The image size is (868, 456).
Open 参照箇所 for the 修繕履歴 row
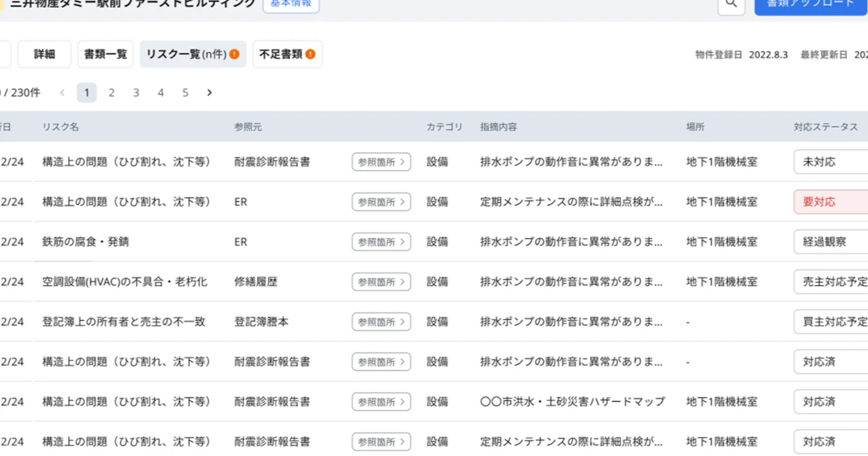381,282
